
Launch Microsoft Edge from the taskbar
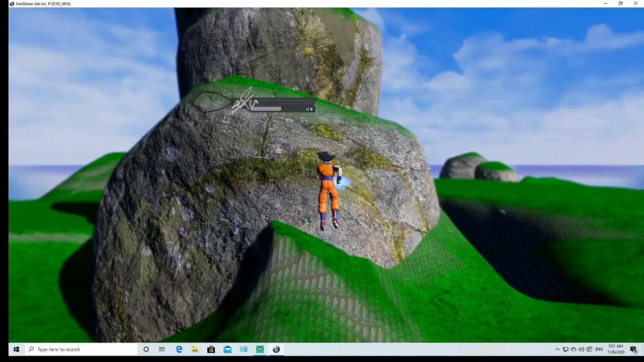coord(179,349)
